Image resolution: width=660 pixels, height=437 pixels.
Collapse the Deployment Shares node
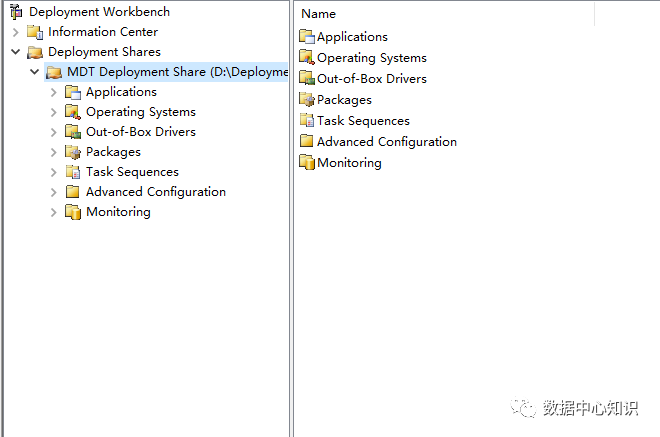(x=16, y=52)
